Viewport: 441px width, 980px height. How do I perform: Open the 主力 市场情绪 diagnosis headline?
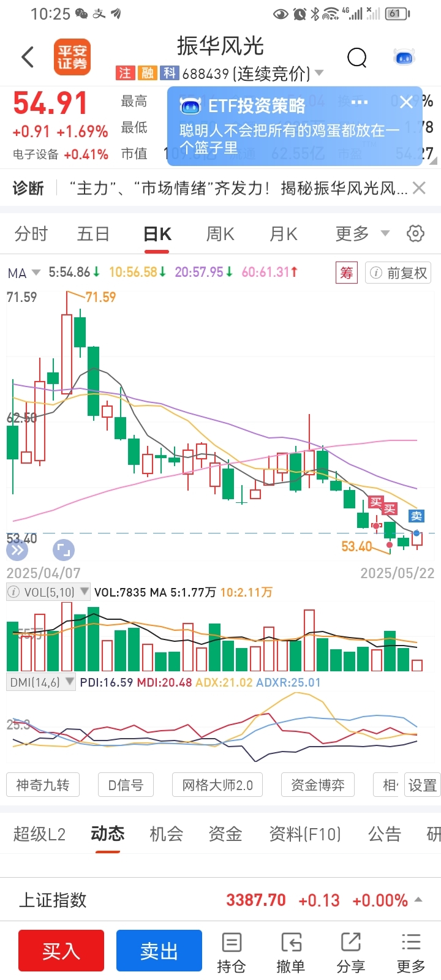click(x=238, y=188)
